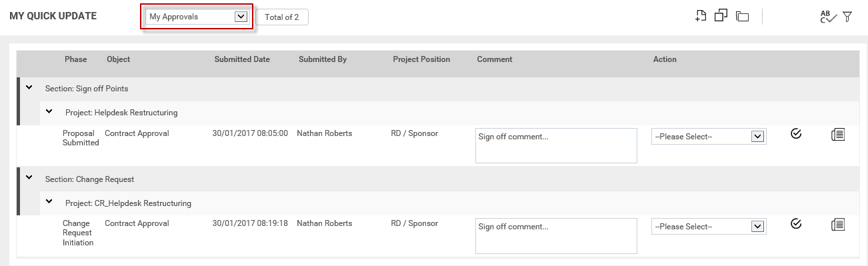
Task: Click comment field for Proposal Submitted row
Action: [556, 145]
